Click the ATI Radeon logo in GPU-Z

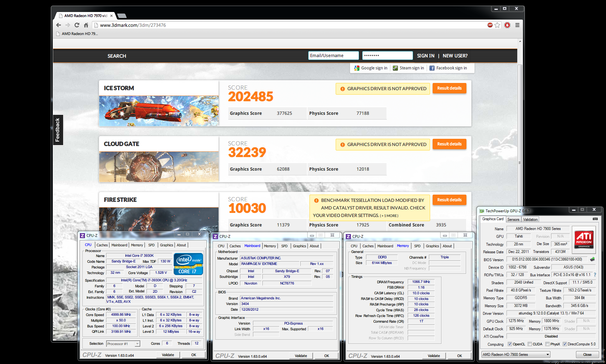coord(584,239)
